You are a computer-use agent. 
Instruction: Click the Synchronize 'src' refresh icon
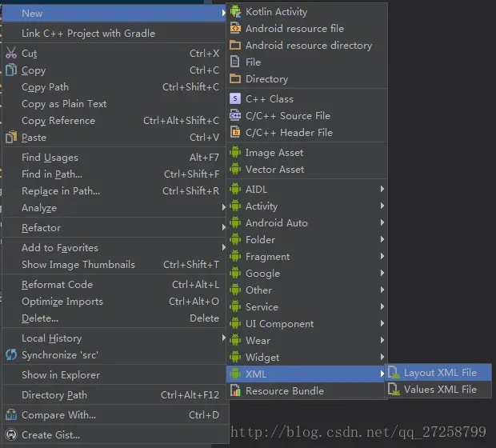[11, 354]
